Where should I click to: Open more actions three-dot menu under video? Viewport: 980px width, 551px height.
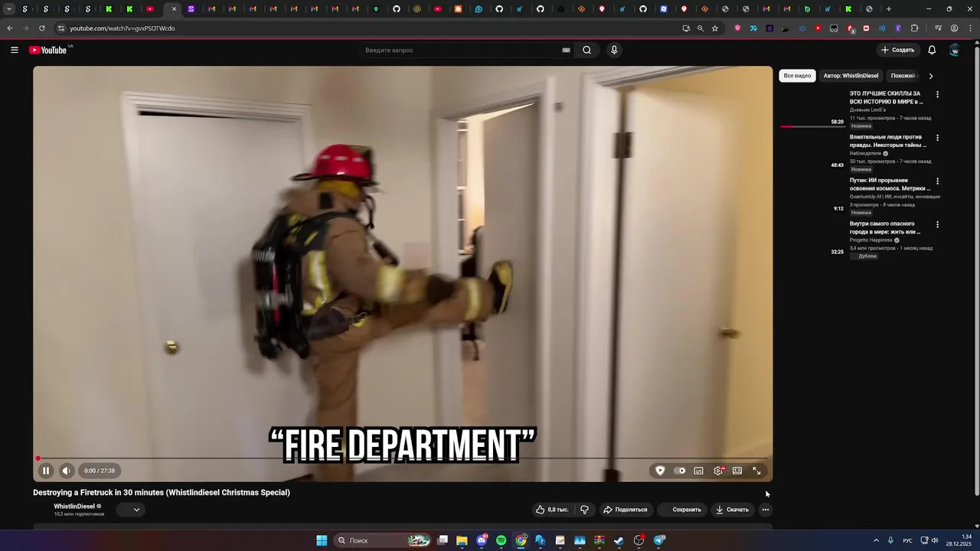point(765,510)
